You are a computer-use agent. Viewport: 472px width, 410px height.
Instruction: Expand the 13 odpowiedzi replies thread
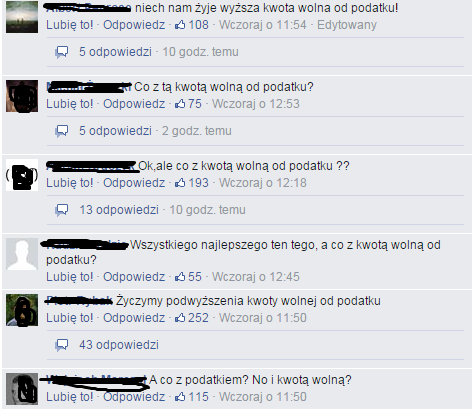click(119, 210)
